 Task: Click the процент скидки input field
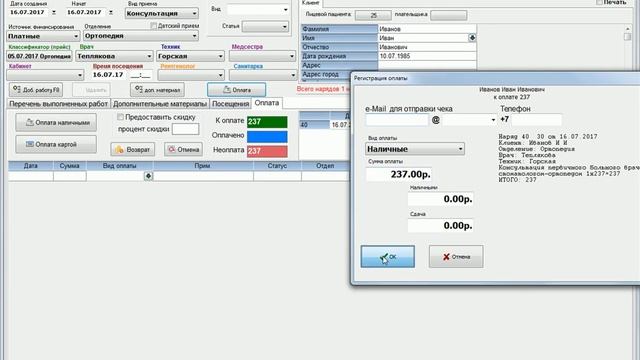pos(185,129)
